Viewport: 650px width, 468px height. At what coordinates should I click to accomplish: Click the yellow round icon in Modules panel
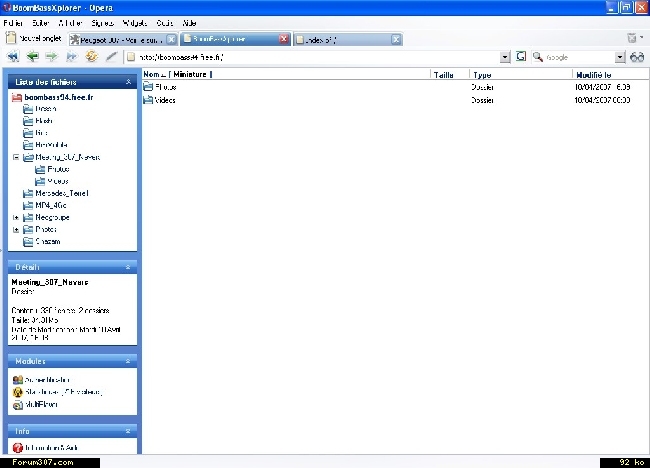pyautogui.click(x=17, y=392)
